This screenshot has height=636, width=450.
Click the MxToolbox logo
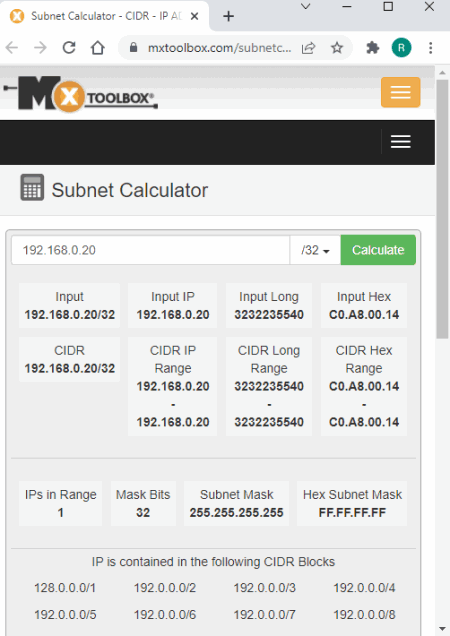(x=81, y=94)
